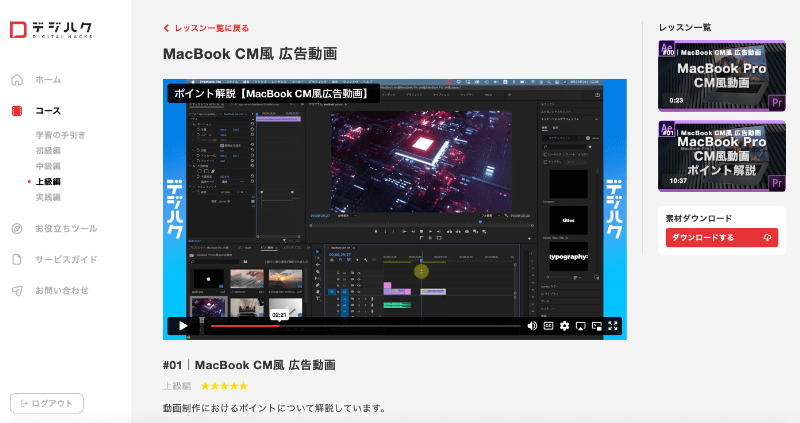Image resolution: width=800 pixels, height=423 pixels.
Task: Mute the video volume
Action: [532, 325]
